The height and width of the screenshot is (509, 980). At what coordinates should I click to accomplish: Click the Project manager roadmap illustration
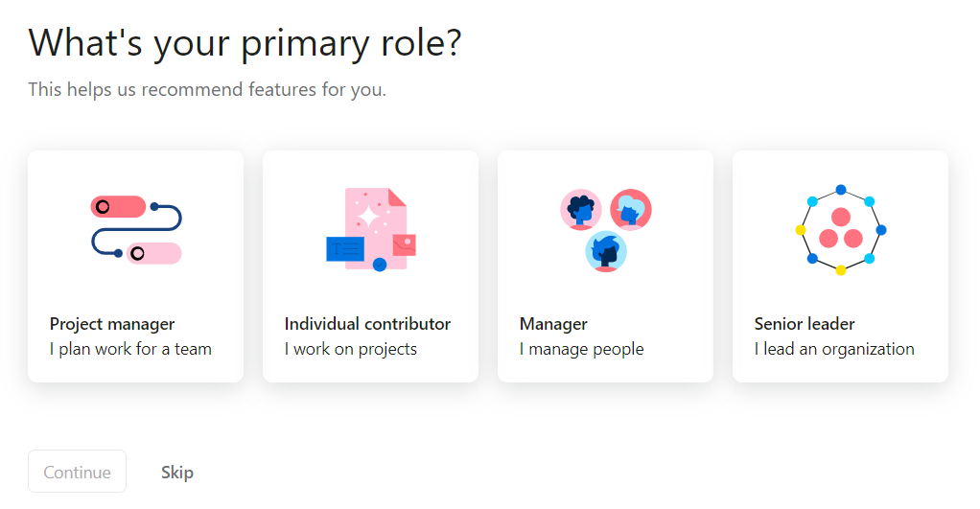136,230
